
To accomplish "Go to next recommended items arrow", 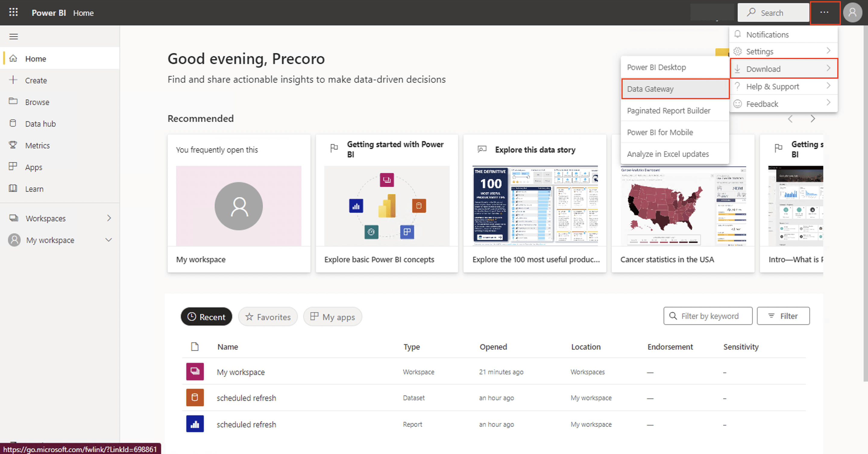I will [x=813, y=119].
